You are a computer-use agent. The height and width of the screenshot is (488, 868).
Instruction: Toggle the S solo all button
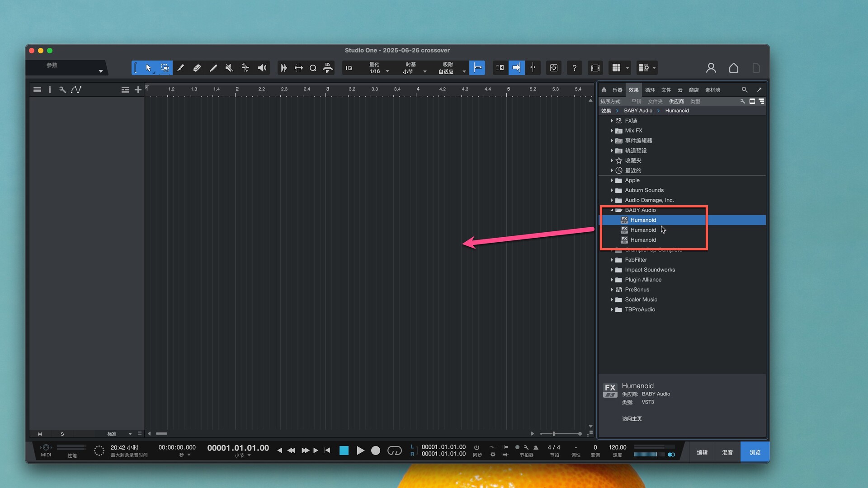(62, 434)
